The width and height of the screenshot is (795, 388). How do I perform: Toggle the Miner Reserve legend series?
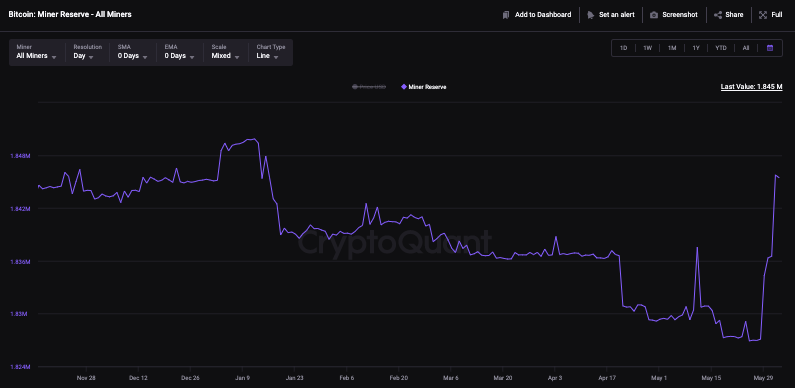point(424,87)
